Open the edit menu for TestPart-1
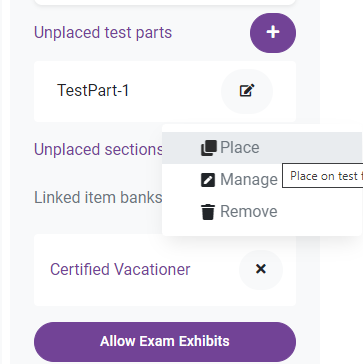 [247, 91]
